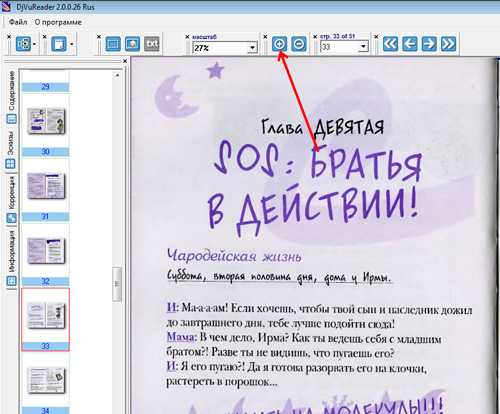
Task: Click the page layout toolbar icon
Action: 59,44
